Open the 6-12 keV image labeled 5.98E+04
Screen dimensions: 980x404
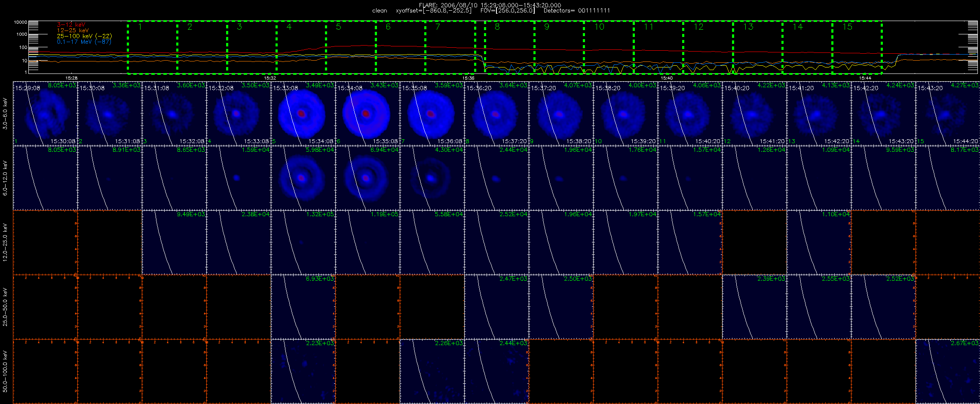[303, 178]
